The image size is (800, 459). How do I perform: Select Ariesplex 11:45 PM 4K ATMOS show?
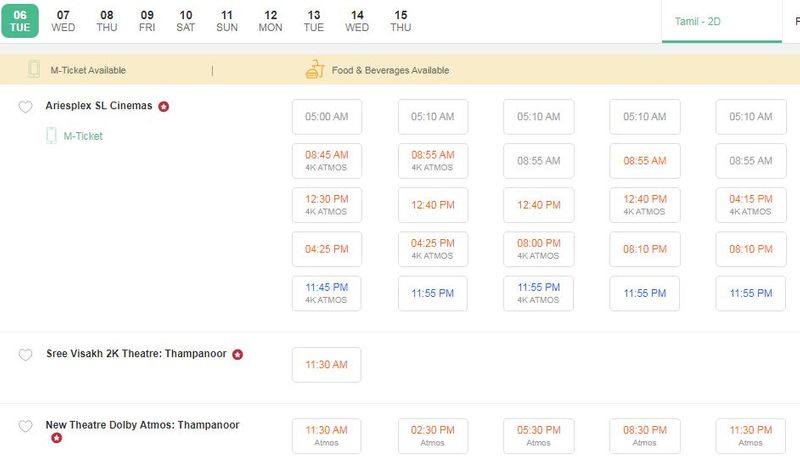[326, 292]
